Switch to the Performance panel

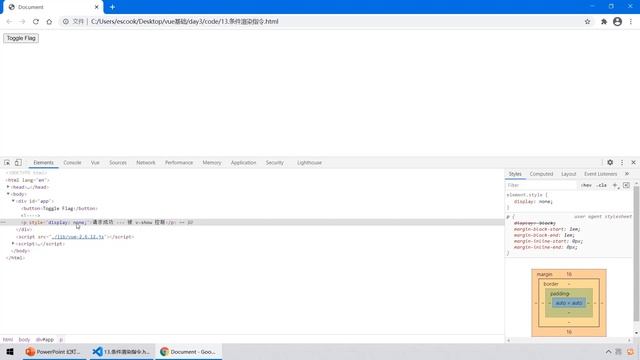pos(179,162)
